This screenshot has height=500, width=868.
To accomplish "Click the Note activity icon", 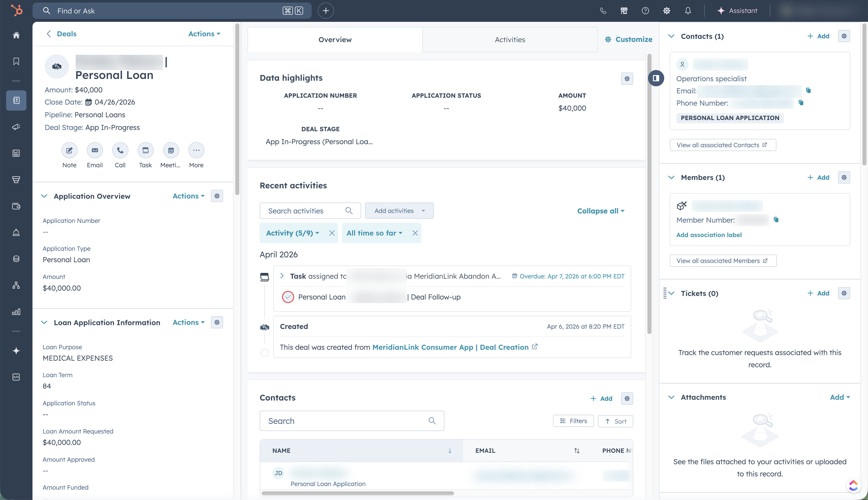I will (69, 150).
